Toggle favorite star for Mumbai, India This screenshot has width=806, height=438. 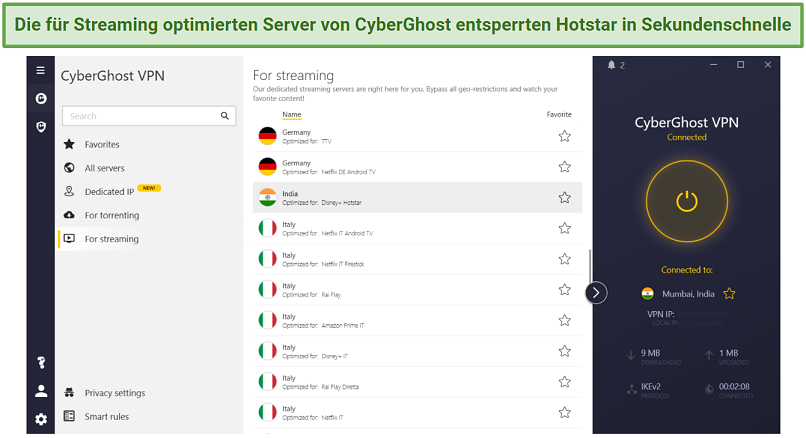tap(729, 294)
